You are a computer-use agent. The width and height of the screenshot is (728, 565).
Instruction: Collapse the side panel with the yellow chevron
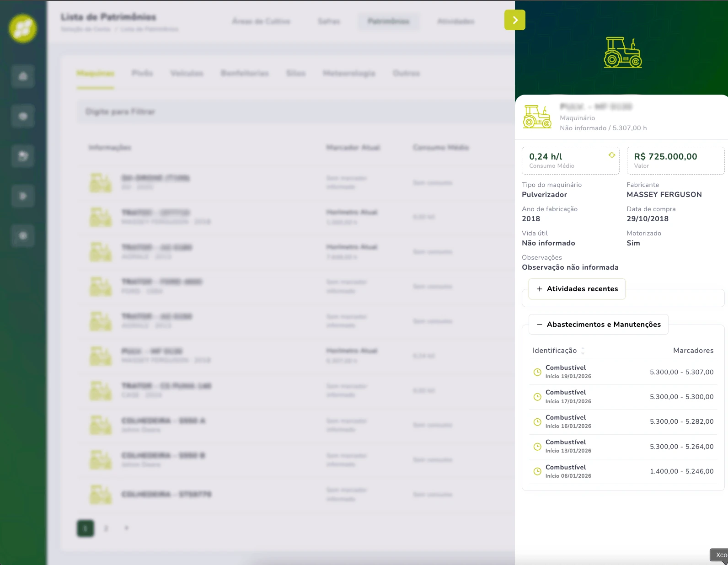[514, 20]
